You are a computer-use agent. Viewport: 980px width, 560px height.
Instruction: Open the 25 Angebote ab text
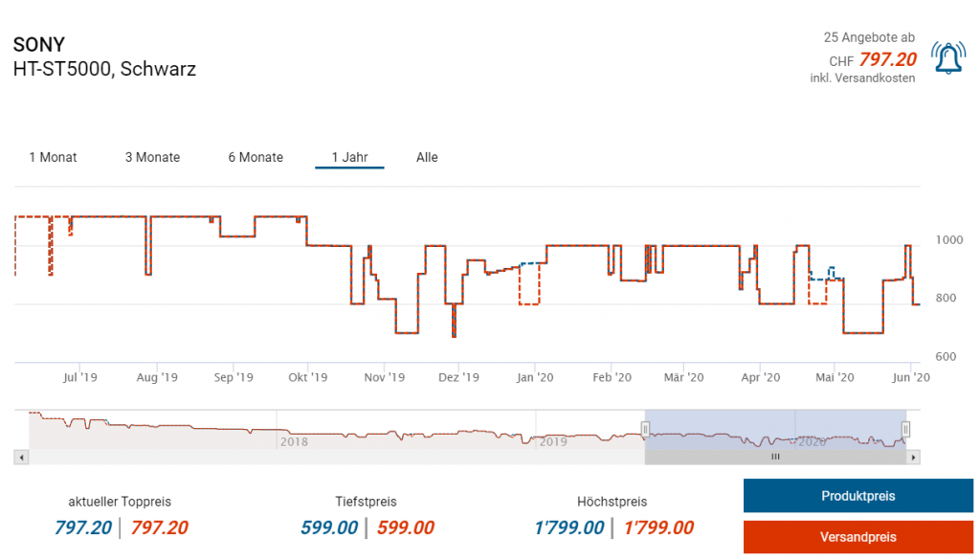pos(869,37)
